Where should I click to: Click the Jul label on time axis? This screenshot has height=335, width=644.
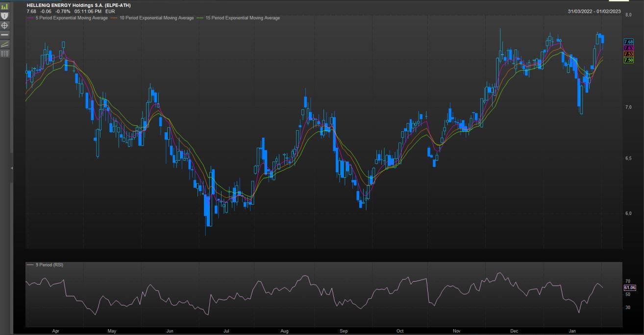coord(227,331)
